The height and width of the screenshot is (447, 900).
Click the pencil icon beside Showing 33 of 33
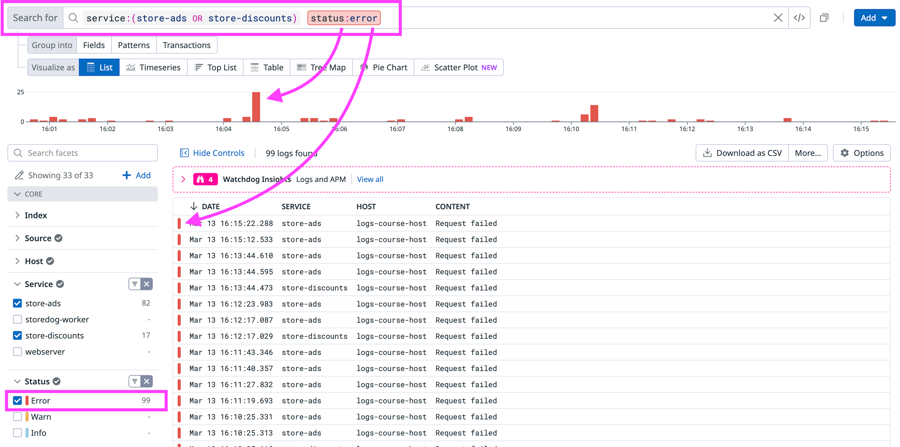coord(20,176)
